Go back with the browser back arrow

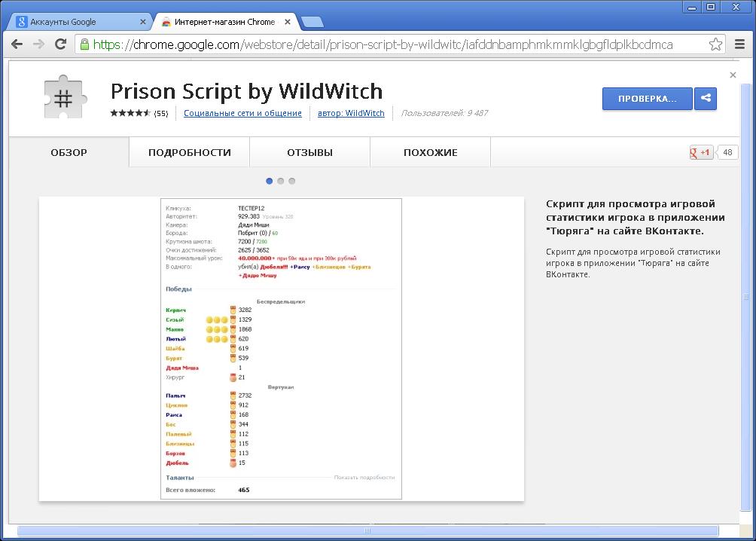[x=17, y=44]
